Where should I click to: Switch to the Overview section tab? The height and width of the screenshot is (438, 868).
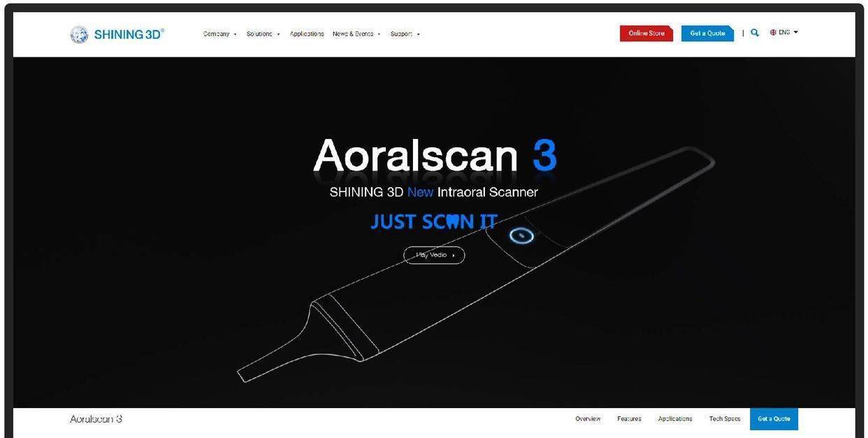588,419
